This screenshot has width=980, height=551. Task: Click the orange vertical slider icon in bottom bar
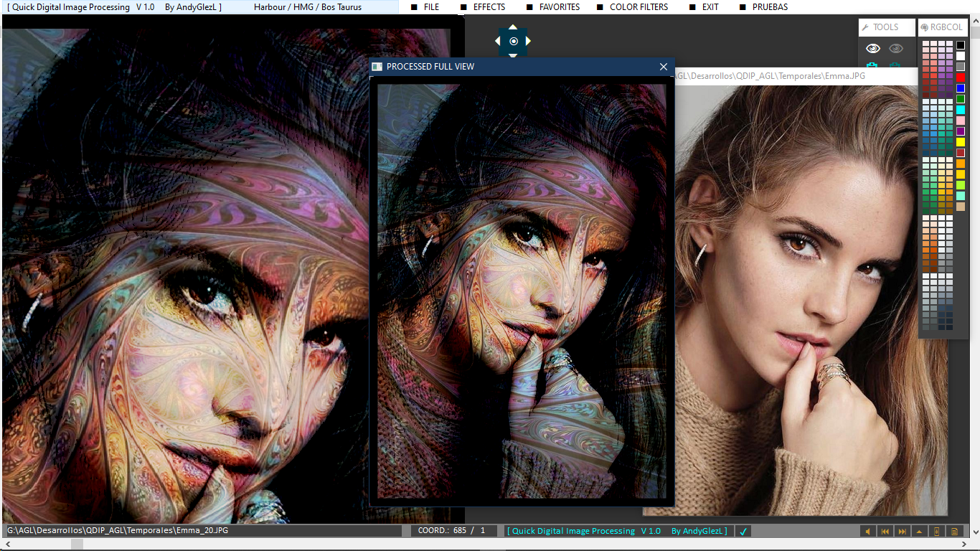click(x=936, y=532)
